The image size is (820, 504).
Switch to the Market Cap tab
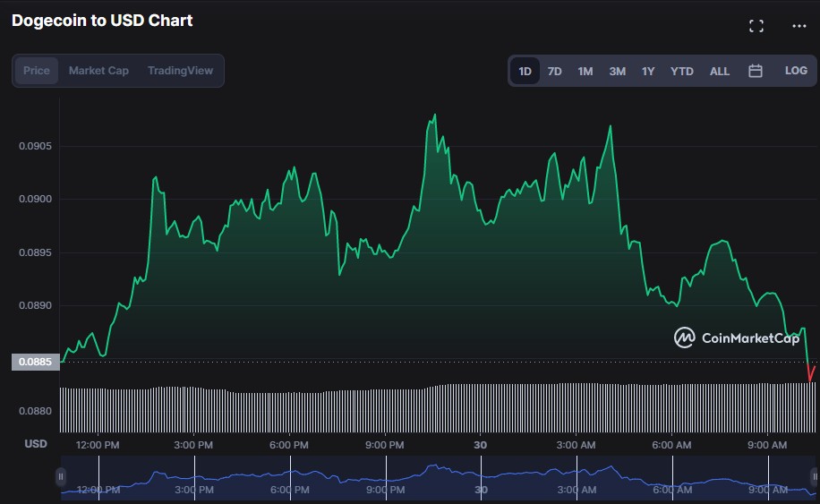pyautogui.click(x=98, y=71)
